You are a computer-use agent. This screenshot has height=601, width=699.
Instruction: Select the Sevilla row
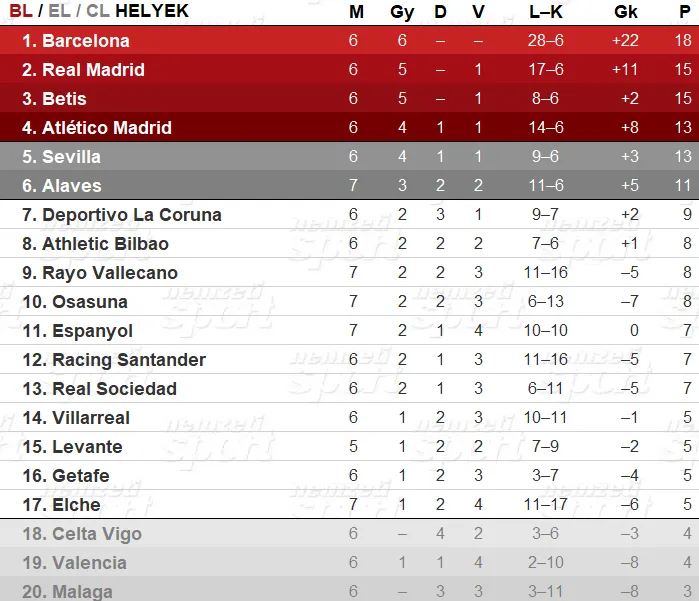pos(350,156)
